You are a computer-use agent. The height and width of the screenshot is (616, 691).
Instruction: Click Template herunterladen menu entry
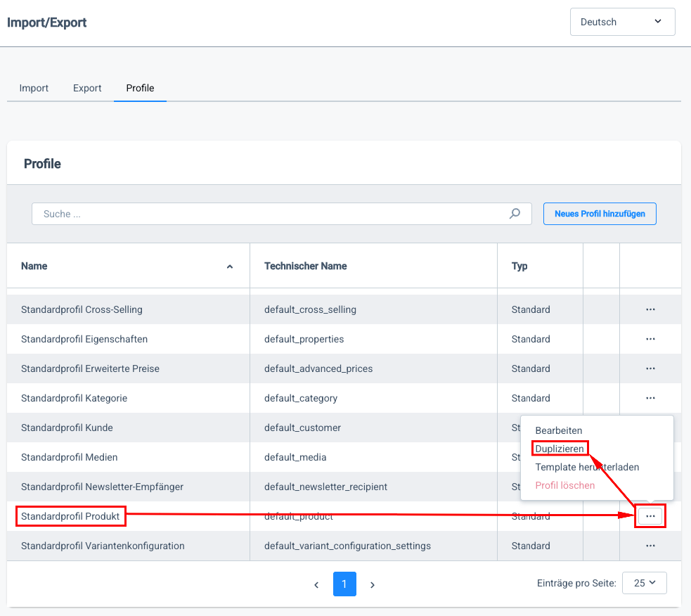pyautogui.click(x=587, y=467)
